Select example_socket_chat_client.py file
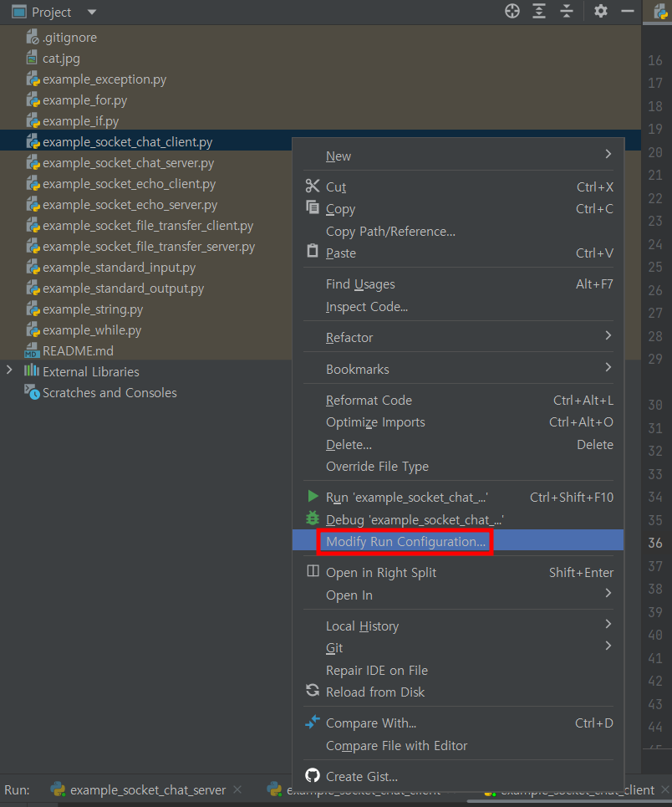Image resolution: width=672 pixels, height=807 pixels. point(128,142)
